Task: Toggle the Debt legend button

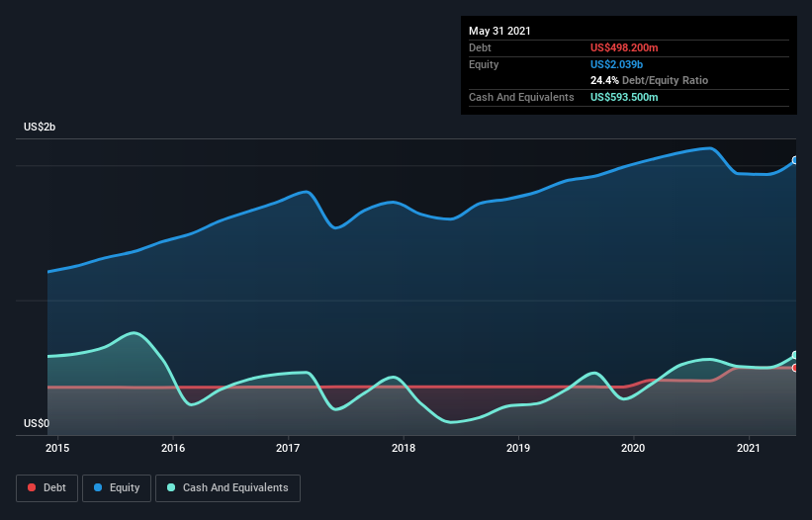Action: [46, 488]
